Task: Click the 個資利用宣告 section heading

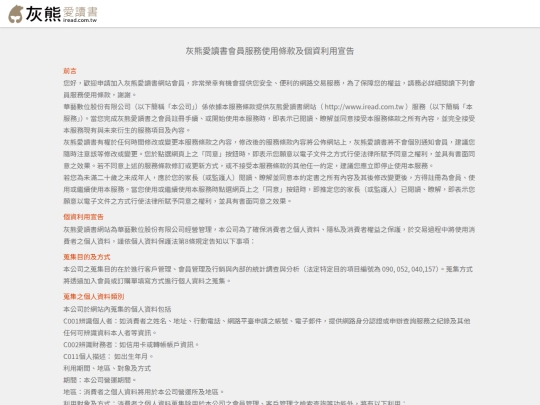Action: (83, 217)
